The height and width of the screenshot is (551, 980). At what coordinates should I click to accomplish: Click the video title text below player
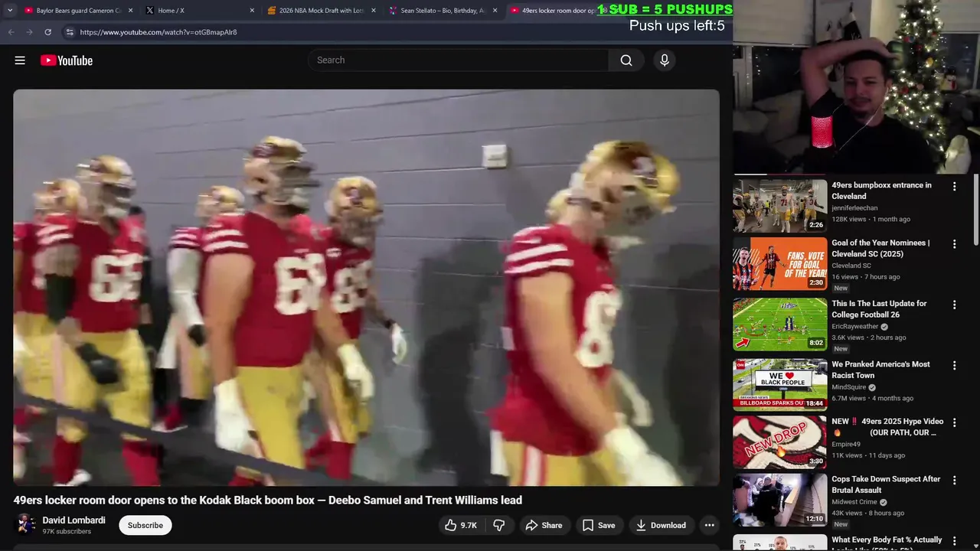click(267, 500)
